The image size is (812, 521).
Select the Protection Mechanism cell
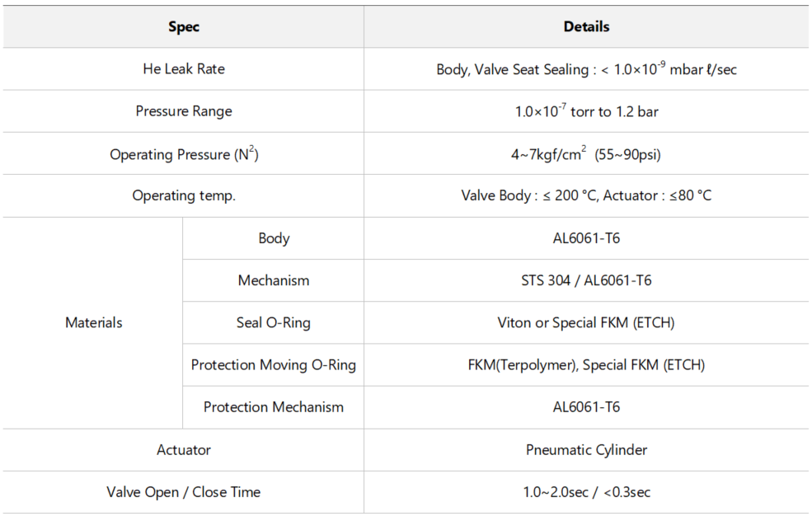[274, 407]
